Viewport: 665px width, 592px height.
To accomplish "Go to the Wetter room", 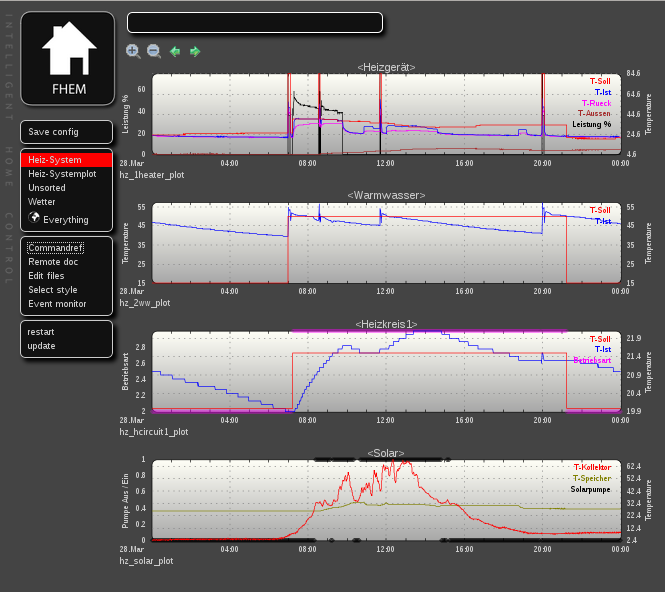I will (x=42, y=202).
